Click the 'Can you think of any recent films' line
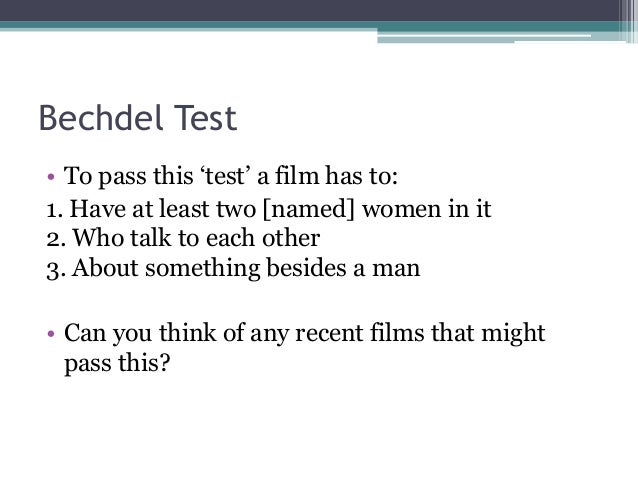This screenshot has width=638, height=479. click(304, 333)
